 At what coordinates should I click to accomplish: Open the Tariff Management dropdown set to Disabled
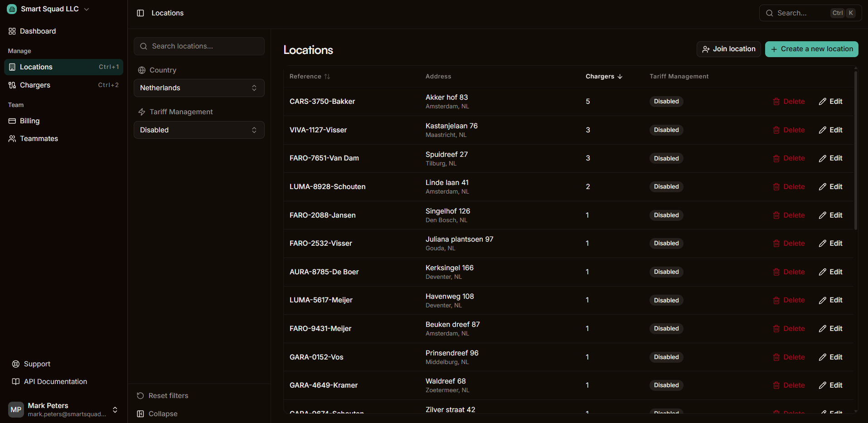(x=199, y=130)
